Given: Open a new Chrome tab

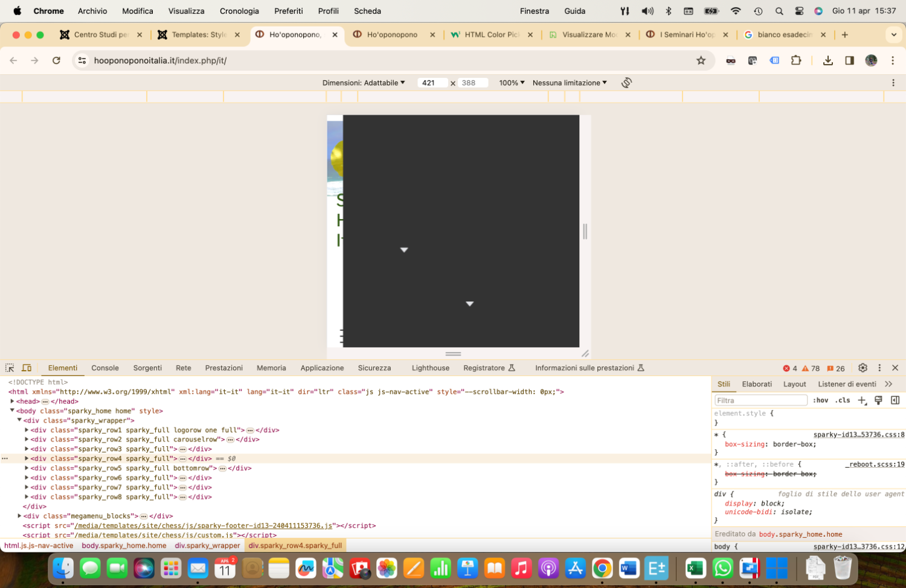Looking at the screenshot, I should [x=844, y=35].
